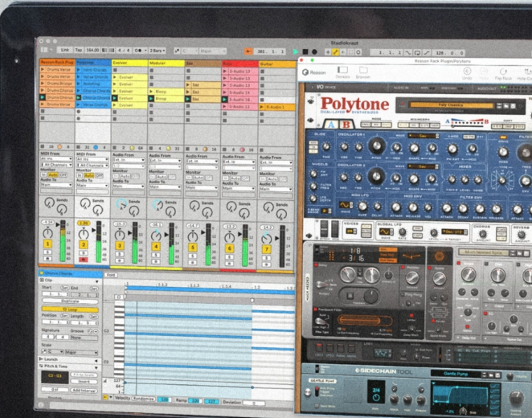Arm recording on track 5
This screenshot has width=532, height=418.
pos(193,263)
